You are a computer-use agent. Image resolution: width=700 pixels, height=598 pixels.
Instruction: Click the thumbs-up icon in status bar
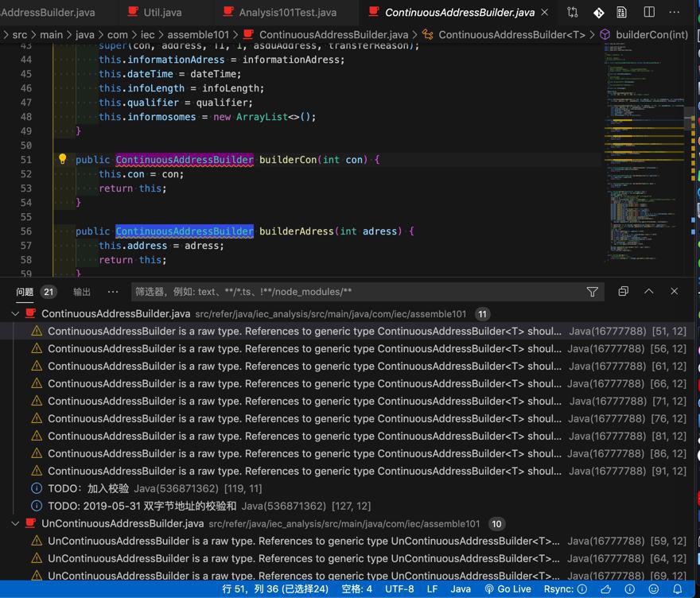click(x=606, y=589)
